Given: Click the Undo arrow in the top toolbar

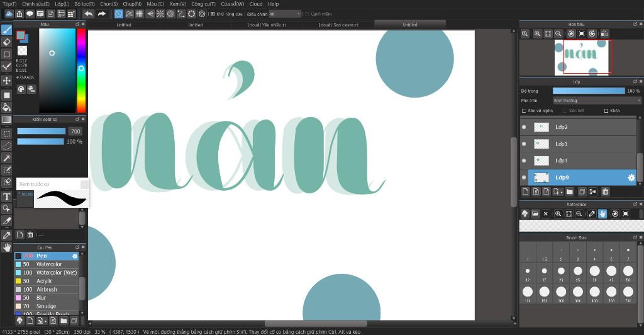Looking at the screenshot, I should [88, 14].
